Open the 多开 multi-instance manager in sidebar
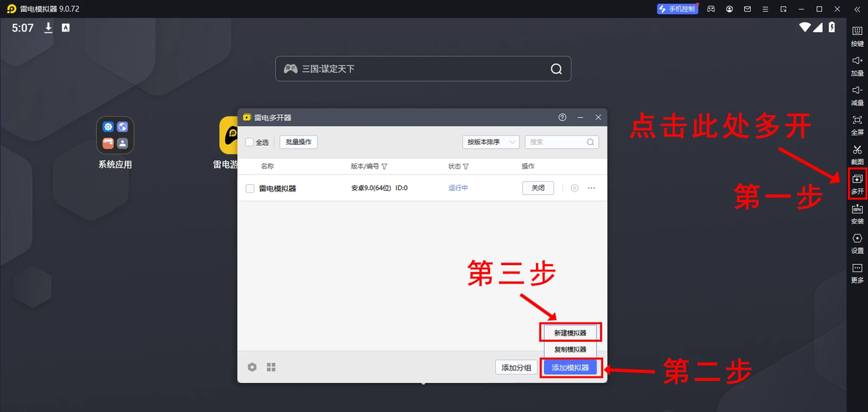This screenshot has width=868, height=412. coord(857,184)
